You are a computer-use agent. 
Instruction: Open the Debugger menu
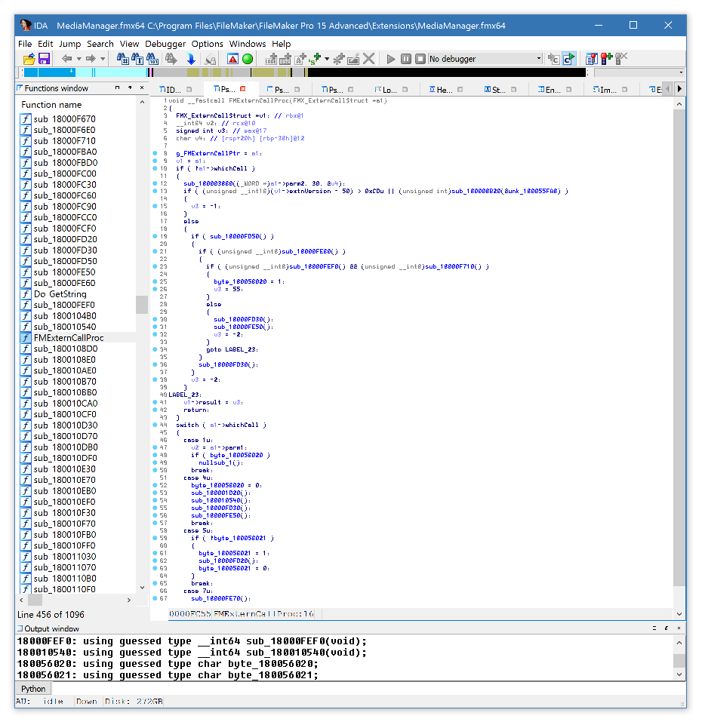tap(165, 44)
